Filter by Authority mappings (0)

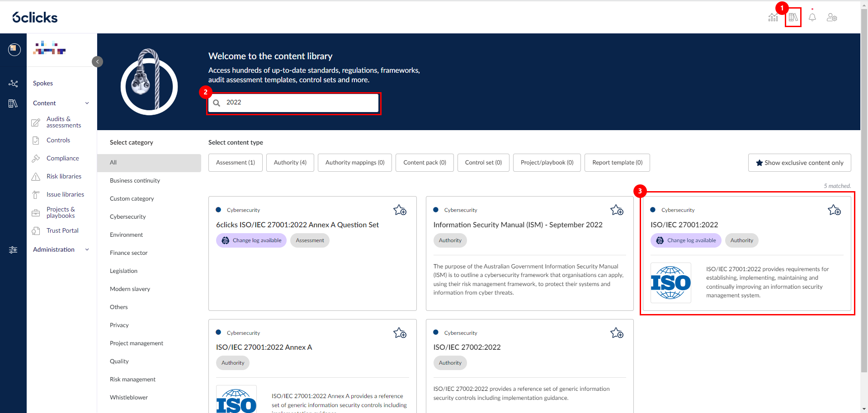click(x=355, y=163)
